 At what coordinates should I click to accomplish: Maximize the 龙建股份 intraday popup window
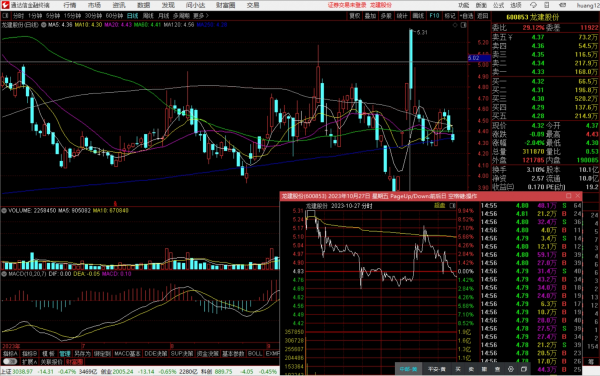pyautogui.click(x=569, y=196)
